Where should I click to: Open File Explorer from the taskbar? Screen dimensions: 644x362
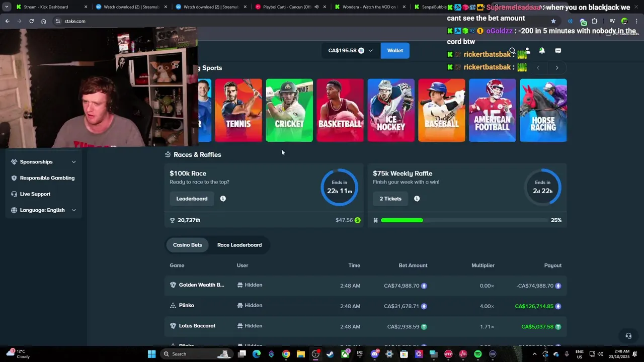[x=300, y=354]
